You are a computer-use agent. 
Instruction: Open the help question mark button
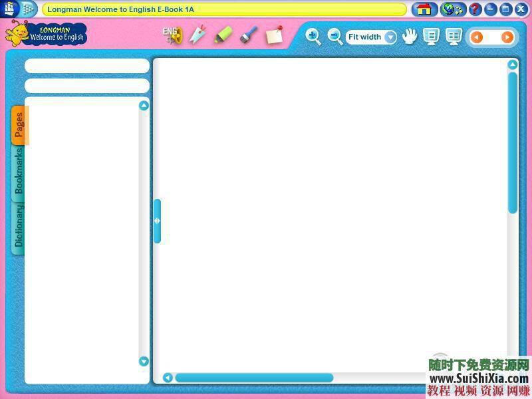(x=475, y=9)
